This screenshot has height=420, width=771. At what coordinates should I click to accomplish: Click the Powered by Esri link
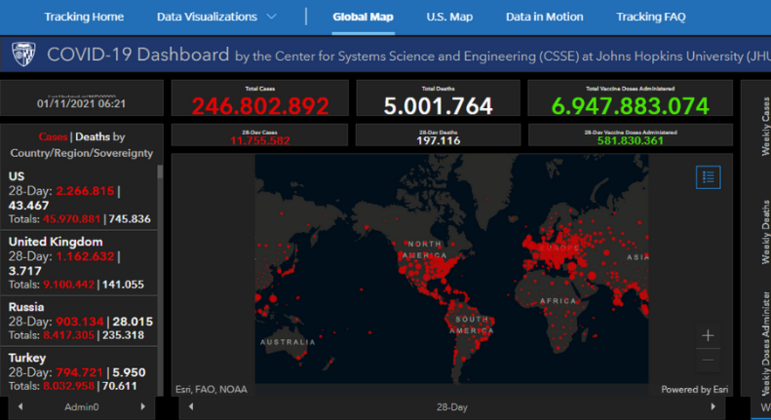(x=694, y=390)
